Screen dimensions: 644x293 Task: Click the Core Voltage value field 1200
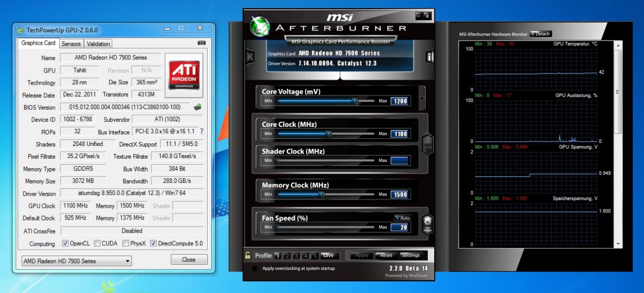tap(400, 101)
